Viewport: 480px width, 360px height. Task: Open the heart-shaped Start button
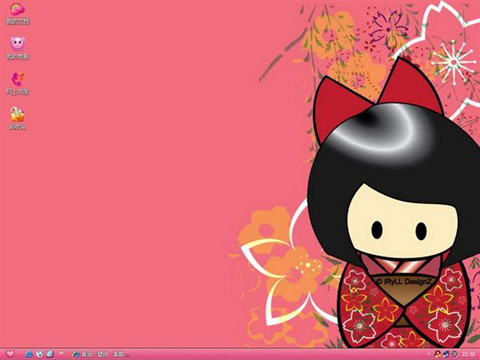point(10,354)
